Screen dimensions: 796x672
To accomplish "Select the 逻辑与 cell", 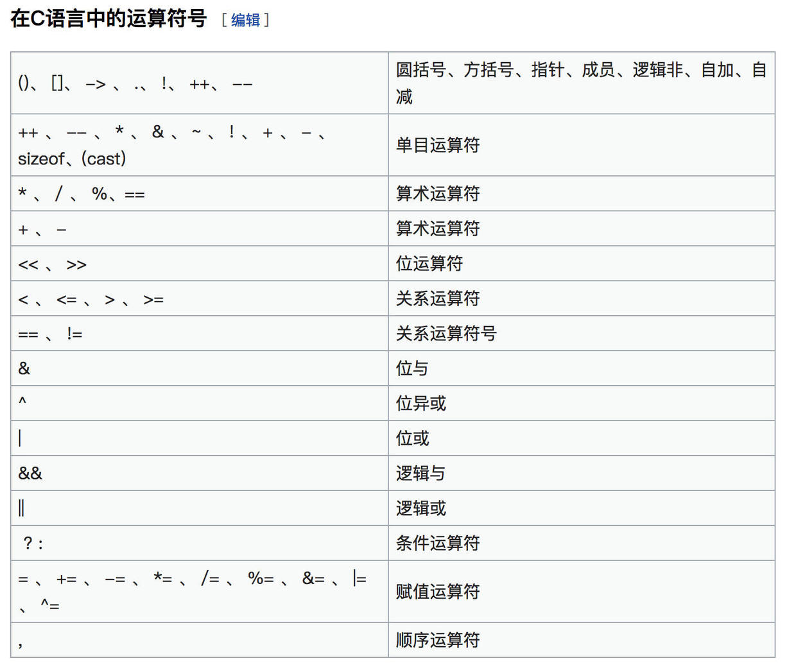I will coord(420,474).
